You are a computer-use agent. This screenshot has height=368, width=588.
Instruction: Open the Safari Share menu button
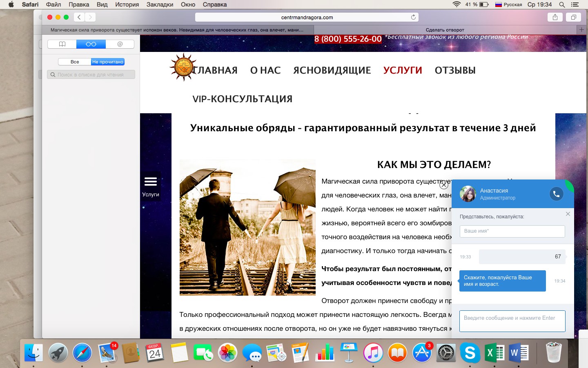(x=555, y=17)
